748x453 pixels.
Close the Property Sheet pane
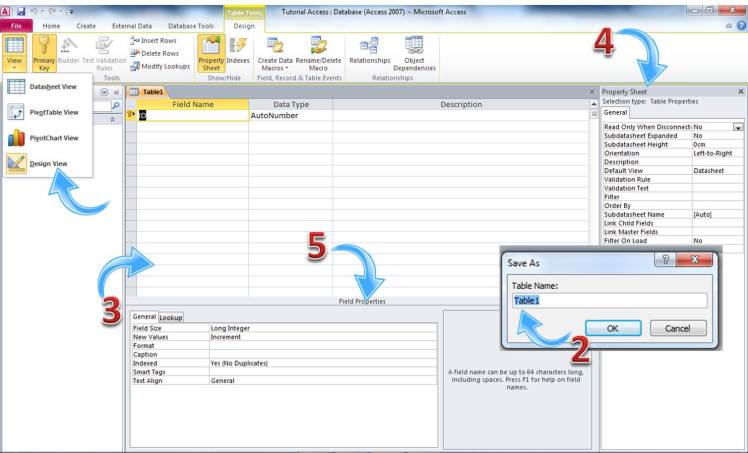tap(740, 91)
